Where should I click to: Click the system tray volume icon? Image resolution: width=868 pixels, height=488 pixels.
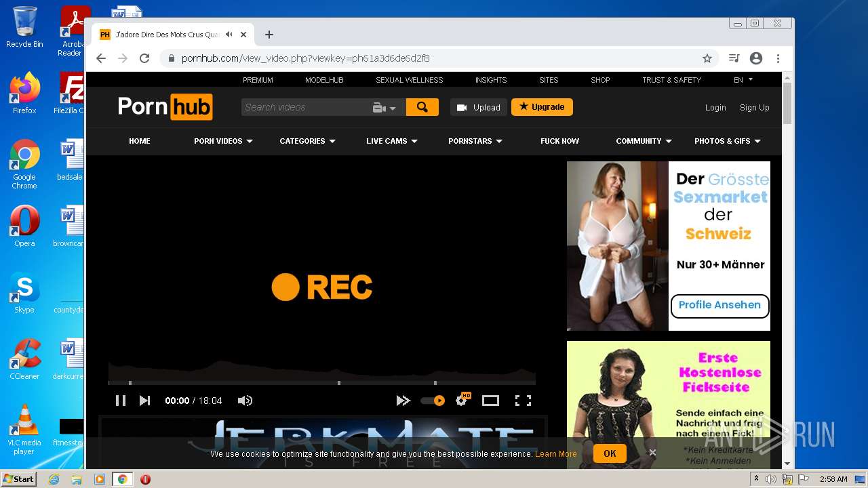click(x=771, y=479)
